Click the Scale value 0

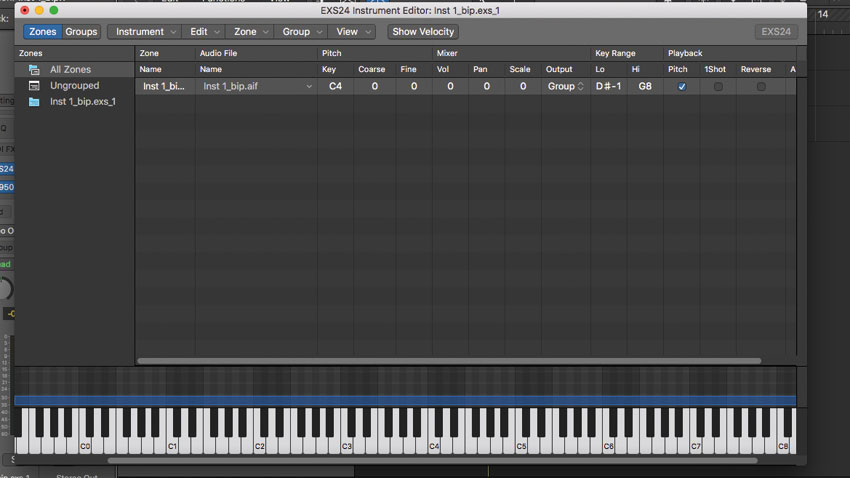click(x=523, y=86)
